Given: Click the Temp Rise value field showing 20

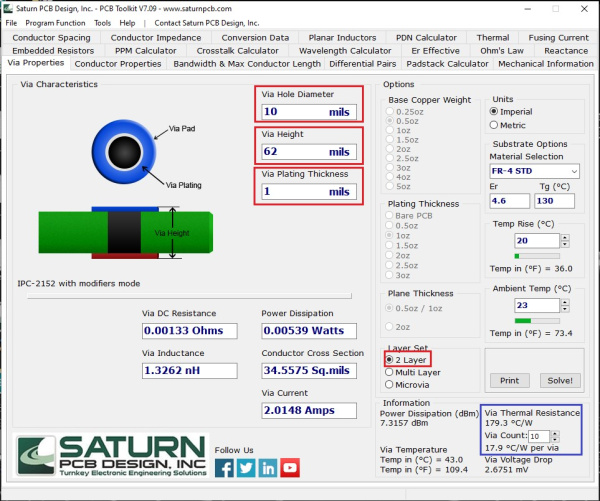Looking at the screenshot, I should point(537,241).
